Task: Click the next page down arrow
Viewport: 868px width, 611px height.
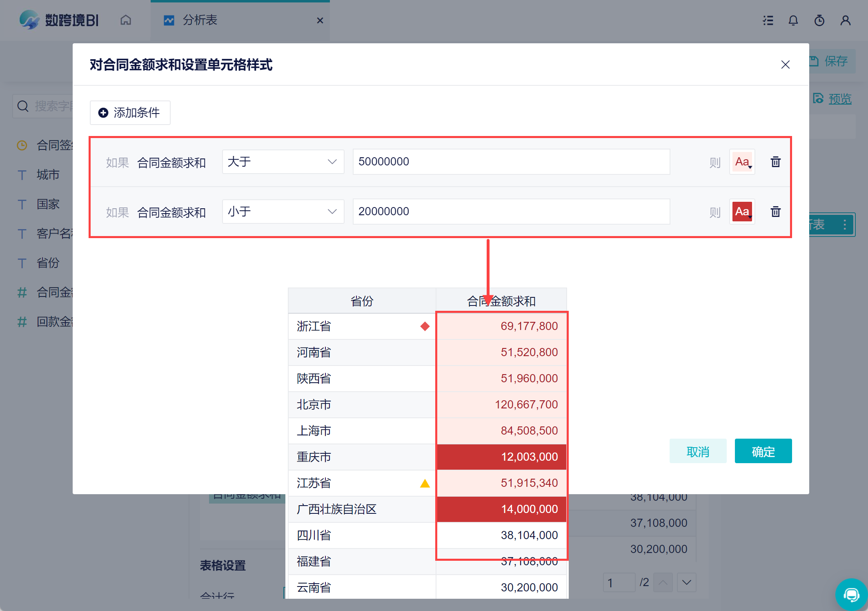Action: coord(686,582)
